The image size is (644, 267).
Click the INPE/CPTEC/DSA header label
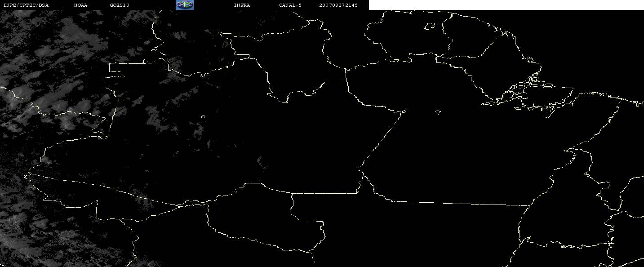(x=26, y=5)
